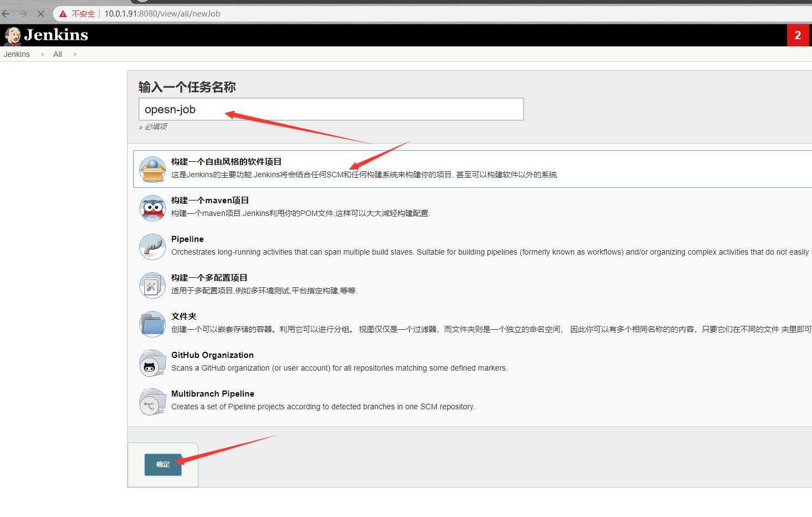Click the maven project POM description
This screenshot has height=517, width=812.
tap(301, 213)
